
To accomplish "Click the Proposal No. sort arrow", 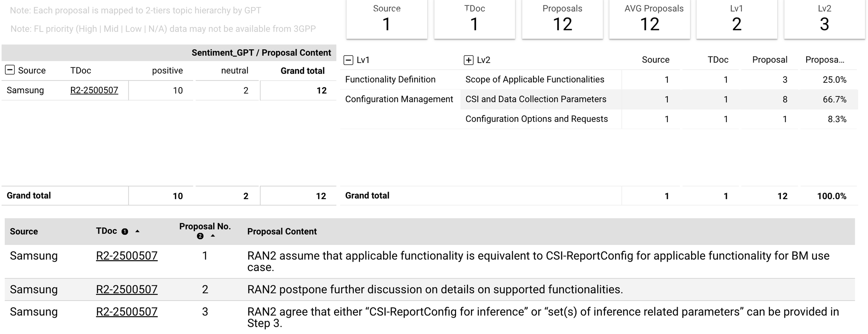I will [213, 236].
